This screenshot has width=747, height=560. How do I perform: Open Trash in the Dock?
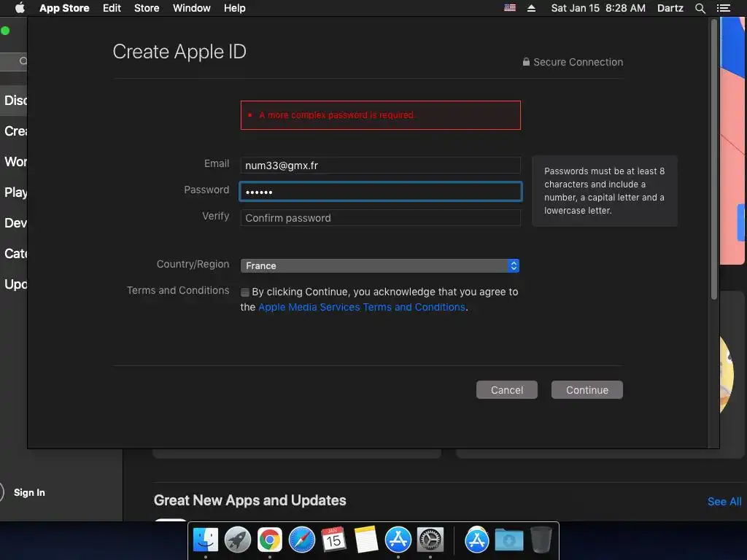coord(541,540)
